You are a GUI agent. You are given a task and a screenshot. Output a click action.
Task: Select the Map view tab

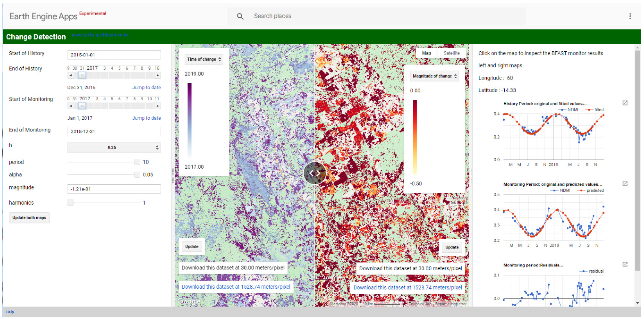[426, 53]
